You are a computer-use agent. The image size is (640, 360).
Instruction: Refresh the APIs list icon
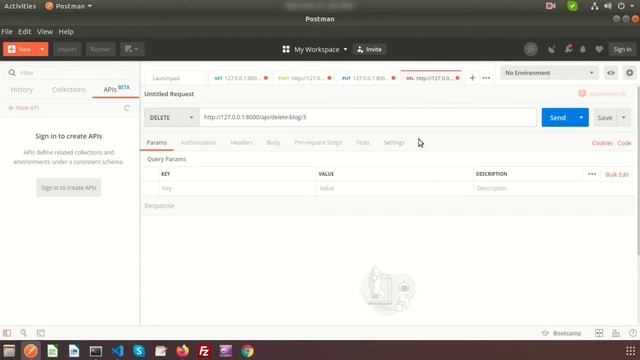[x=127, y=108]
